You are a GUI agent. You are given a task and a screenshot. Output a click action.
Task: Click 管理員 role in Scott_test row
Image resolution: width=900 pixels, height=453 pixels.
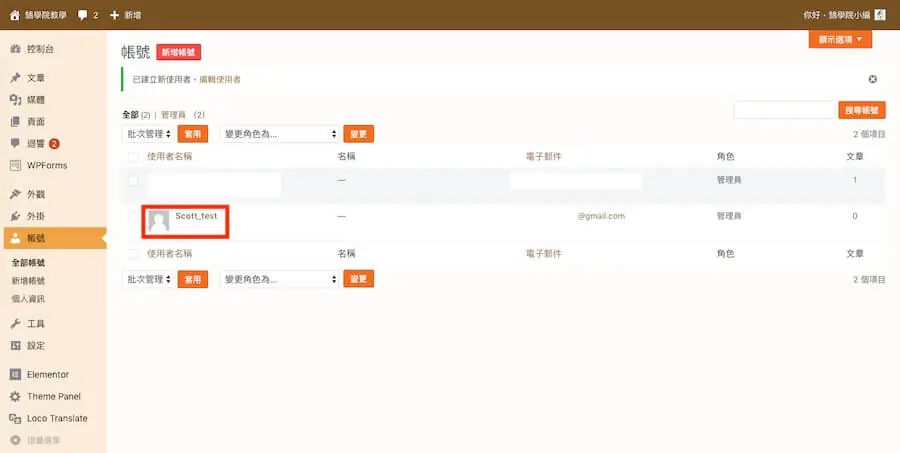(729, 216)
